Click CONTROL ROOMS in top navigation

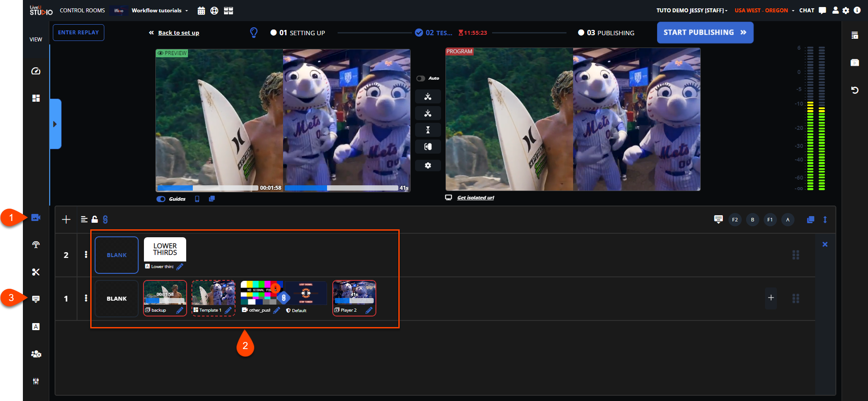pos(82,11)
